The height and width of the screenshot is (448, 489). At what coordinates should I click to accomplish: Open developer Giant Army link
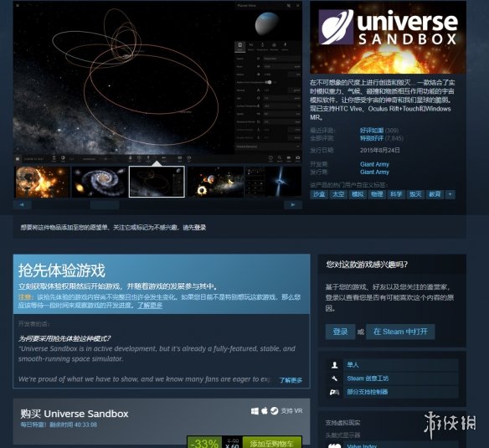[374, 164]
